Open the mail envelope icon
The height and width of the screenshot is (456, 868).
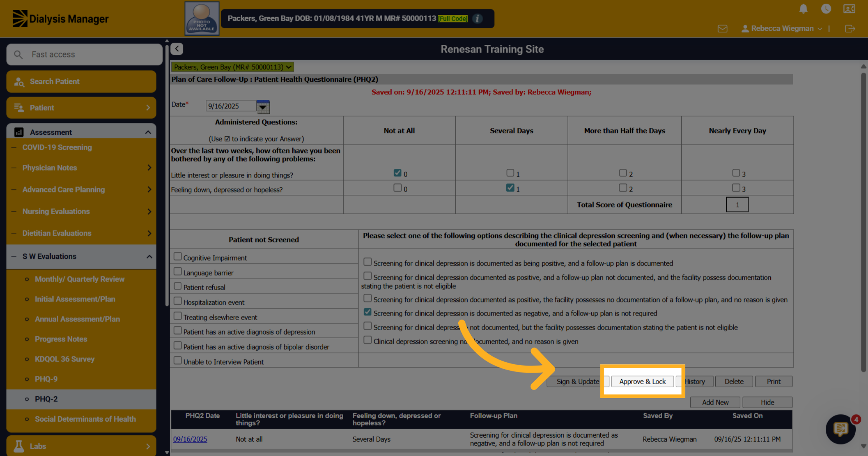coord(723,29)
